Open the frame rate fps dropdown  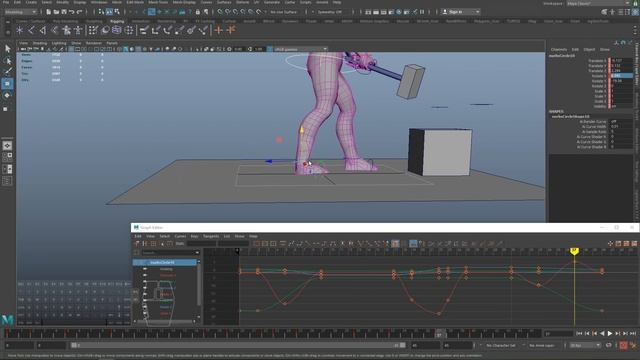(x=585, y=345)
